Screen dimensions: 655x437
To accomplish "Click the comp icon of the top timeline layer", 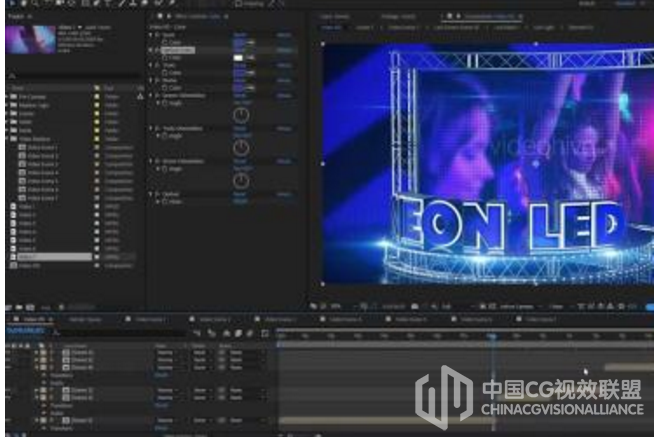I will (x=66, y=353).
